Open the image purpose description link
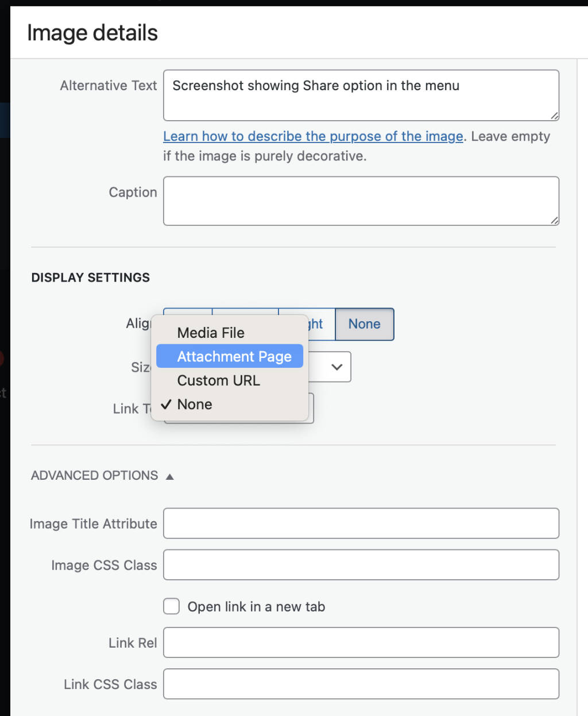The width and height of the screenshot is (588, 716). [313, 136]
